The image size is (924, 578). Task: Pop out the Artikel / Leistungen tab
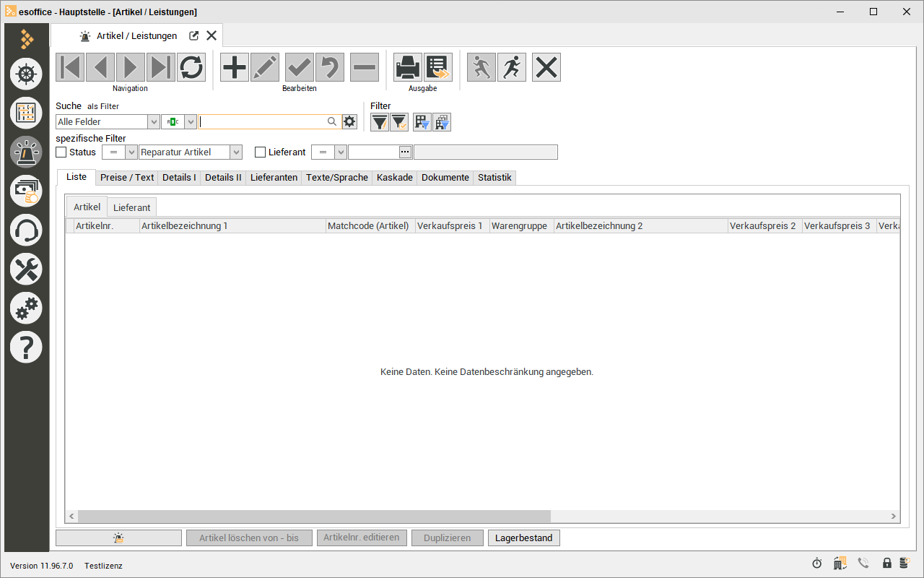(193, 35)
